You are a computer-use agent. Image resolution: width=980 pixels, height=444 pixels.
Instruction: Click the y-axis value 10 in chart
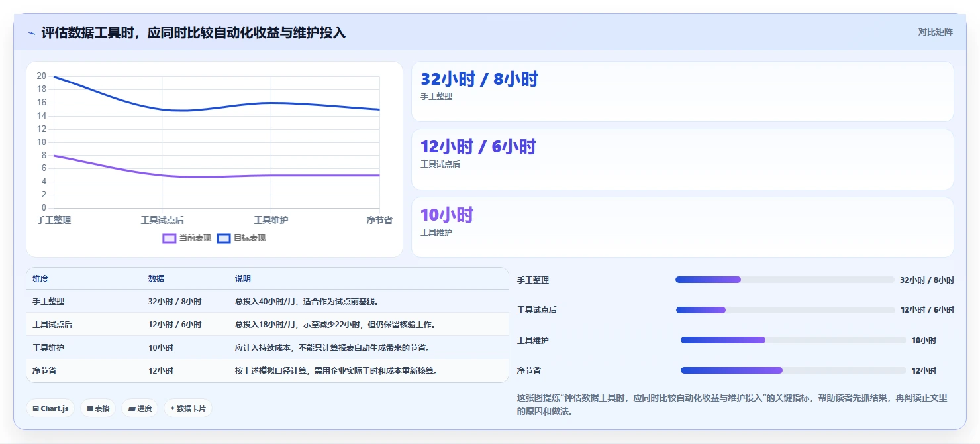tap(42, 142)
